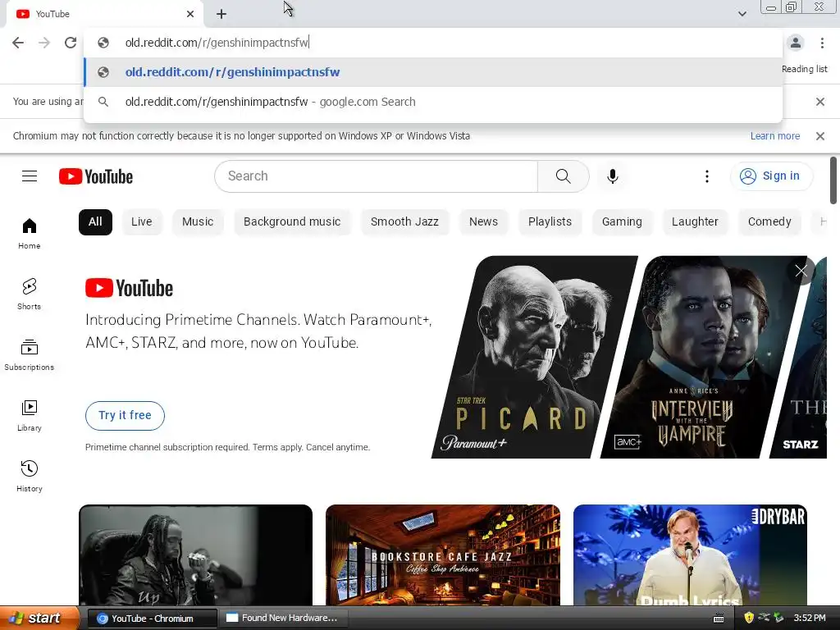The image size is (840, 630).
Task: Click the security shield tray icon
Action: pyautogui.click(x=748, y=619)
